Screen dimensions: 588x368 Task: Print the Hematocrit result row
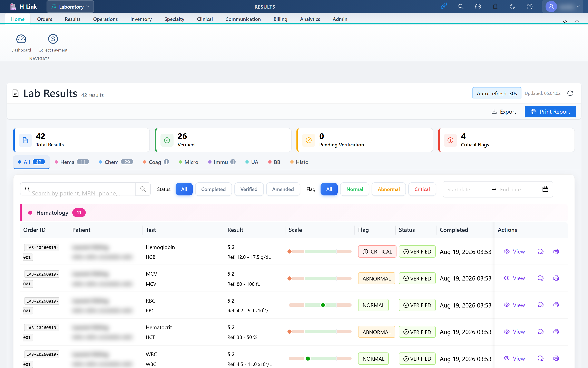click(x=556, y=331)
